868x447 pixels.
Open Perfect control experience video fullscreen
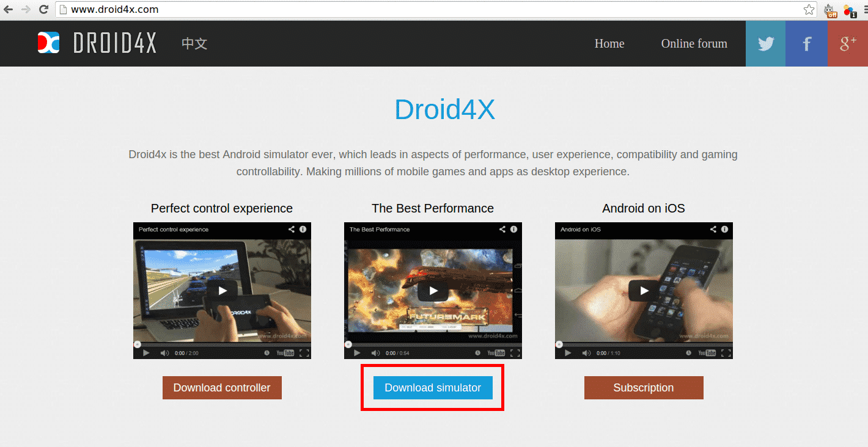304,353
